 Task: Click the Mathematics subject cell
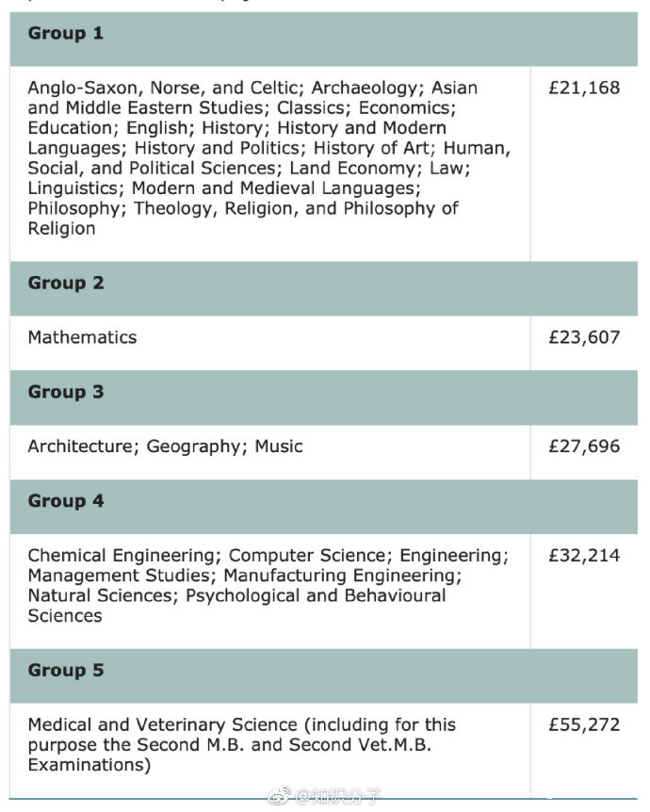click(x=82, y=337)
